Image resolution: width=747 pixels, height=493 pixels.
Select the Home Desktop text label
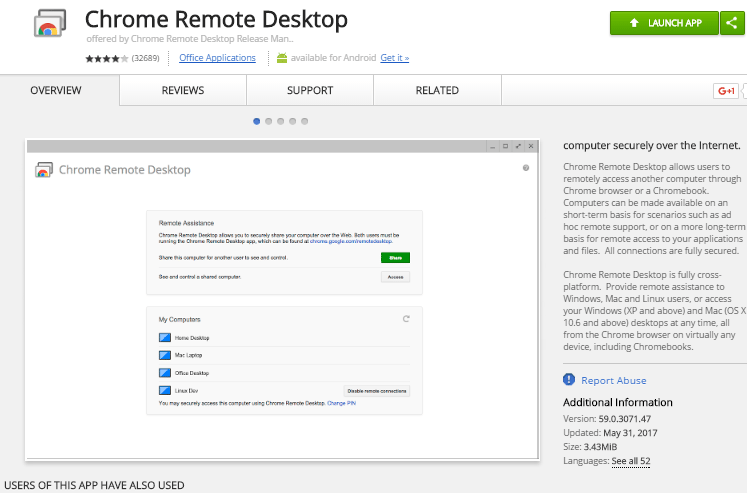[192, 338]
